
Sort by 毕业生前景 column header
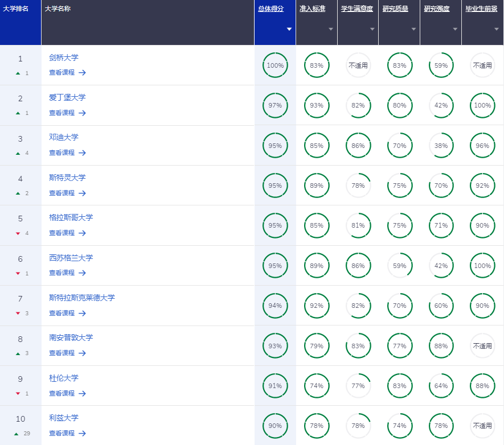click(481, 9)
